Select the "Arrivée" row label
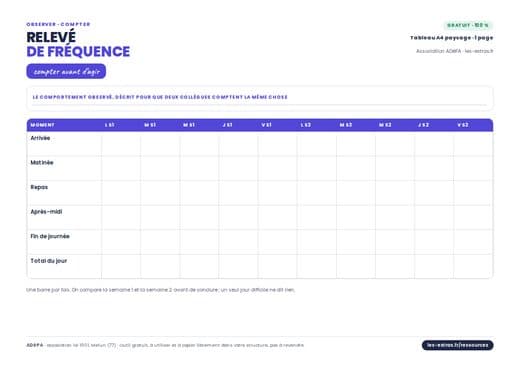Screen dimensions: 520x368 coord(40,138)
